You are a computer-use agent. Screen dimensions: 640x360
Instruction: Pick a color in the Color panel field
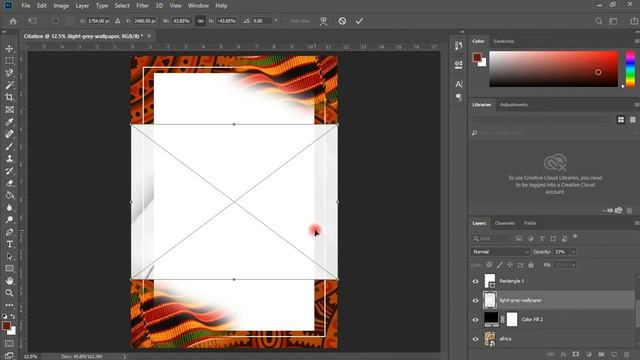(x=553, y=69)
